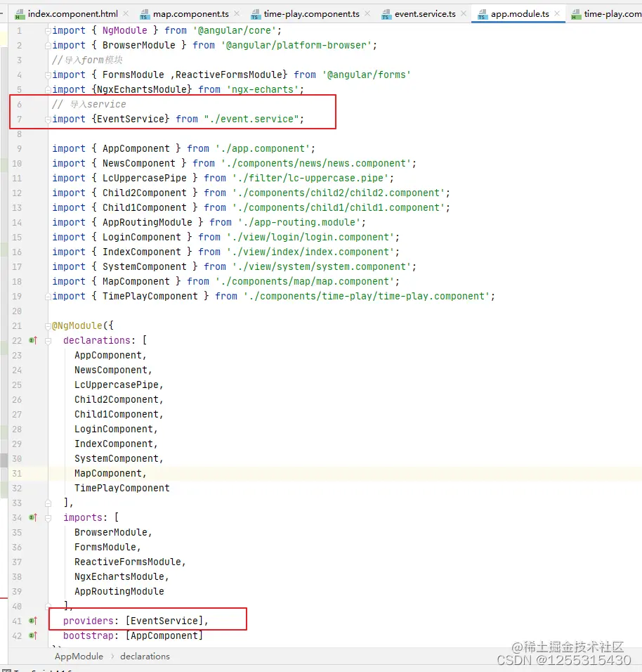Click the gutter marker icon on line 22
Viewport: 642px width, 672px height.
click(33, 341)
